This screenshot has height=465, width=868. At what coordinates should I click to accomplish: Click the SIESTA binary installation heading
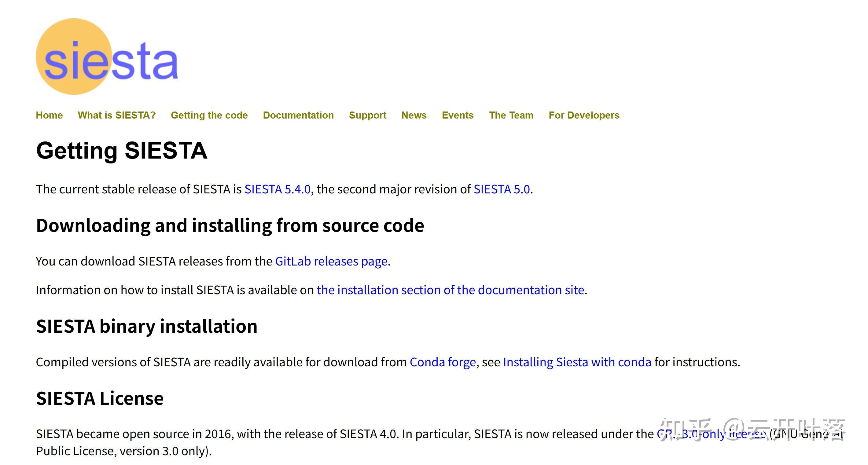(147, 326)
